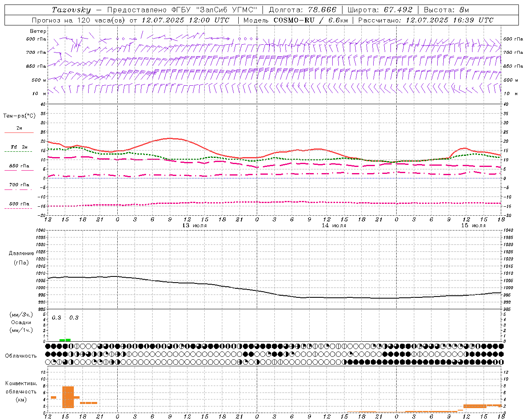Click the Ветер wind panel label
Screen dimensions: 525x420
(38, 31)
